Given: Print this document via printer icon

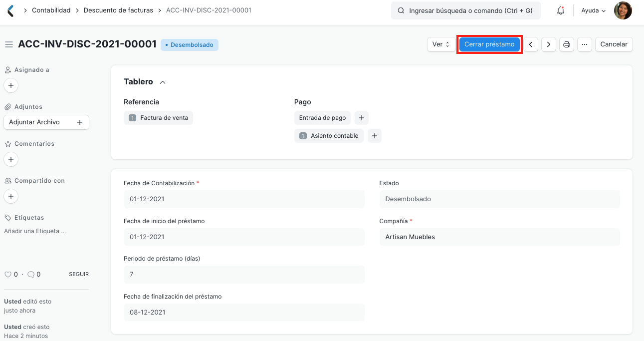Looking at the screenshot, I should tap(567, 44).
